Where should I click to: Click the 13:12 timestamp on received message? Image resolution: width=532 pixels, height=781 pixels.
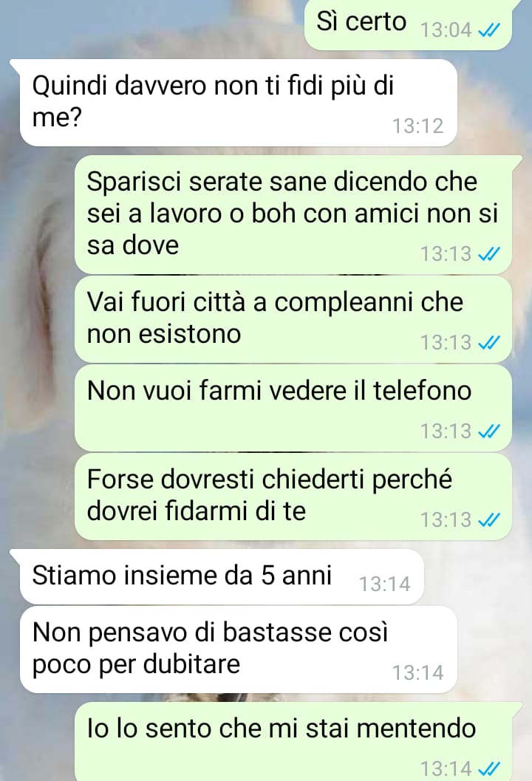tap(417, 126)
